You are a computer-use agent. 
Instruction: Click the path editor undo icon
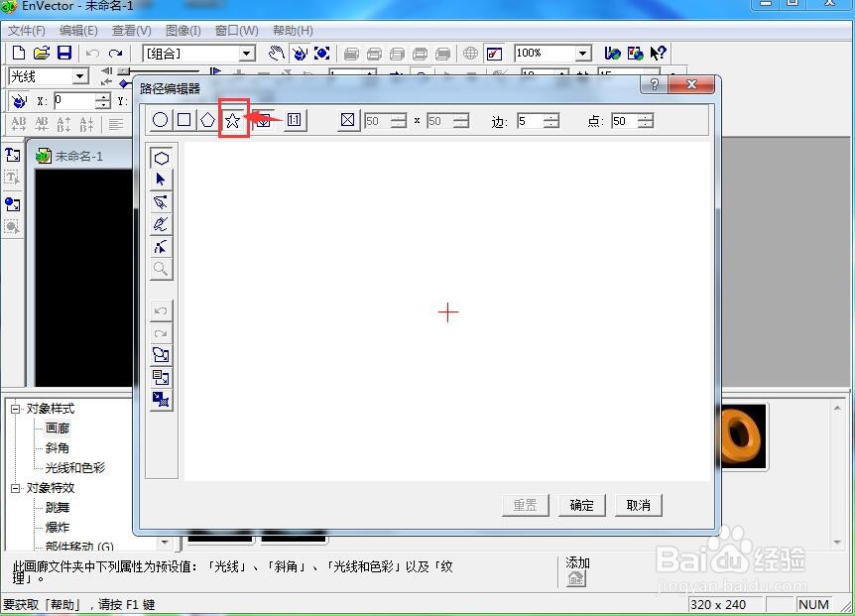[x=162, y=310]
